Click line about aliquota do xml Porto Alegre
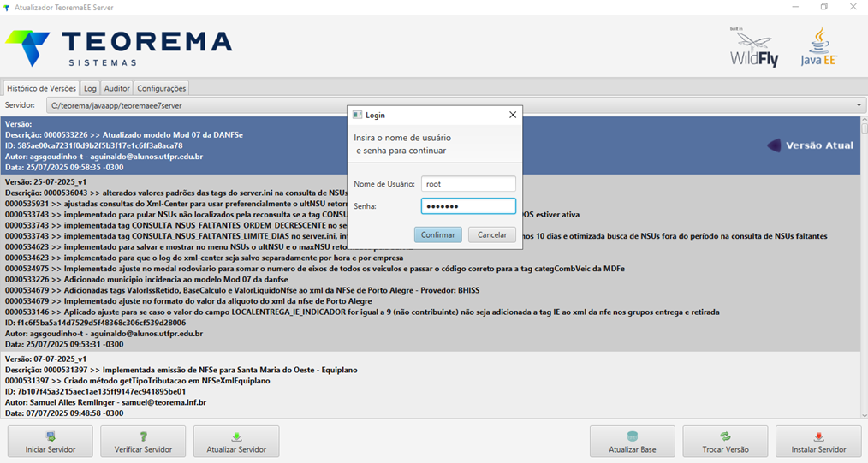Viewport: 868px width, 463px height. pyautogui.click(x=188, y=301)
